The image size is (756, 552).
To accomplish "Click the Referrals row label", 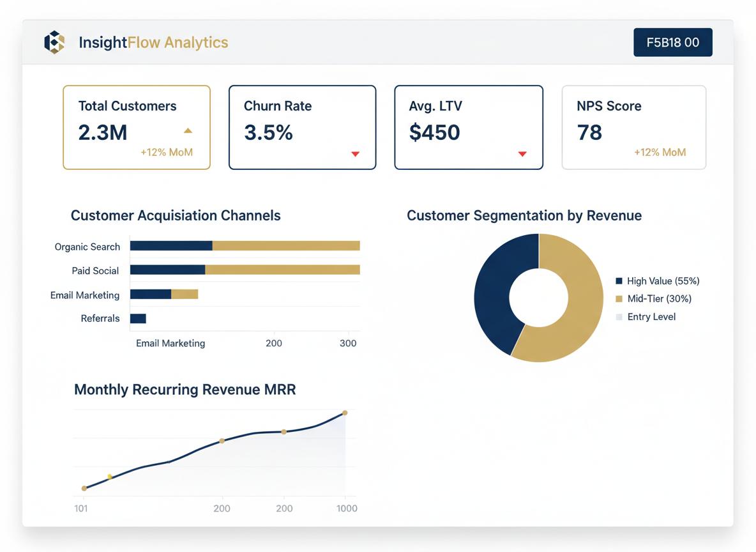I will (100, 318).
